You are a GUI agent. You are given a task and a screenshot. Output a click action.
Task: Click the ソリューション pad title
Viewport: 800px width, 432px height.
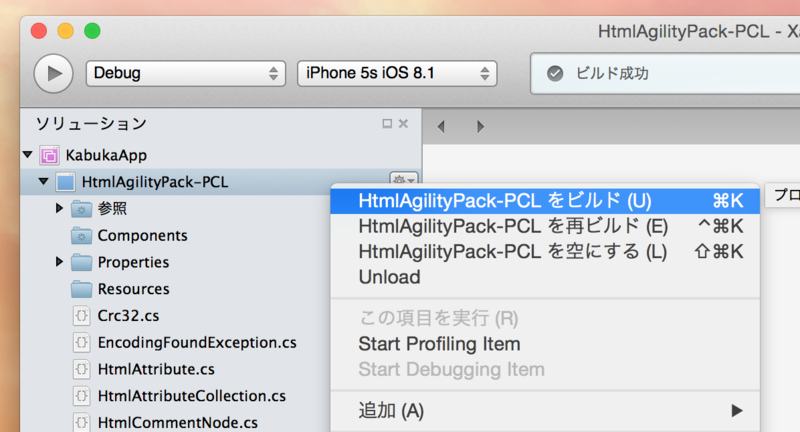(x=91, y=123)
